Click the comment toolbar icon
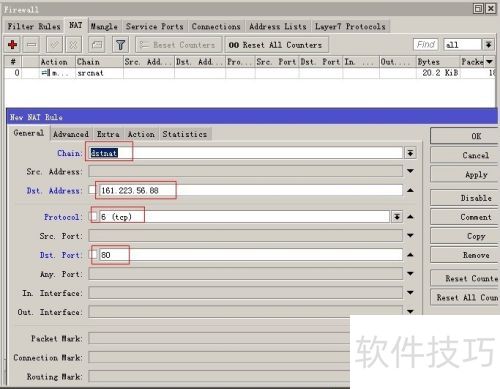 point(97,45)
